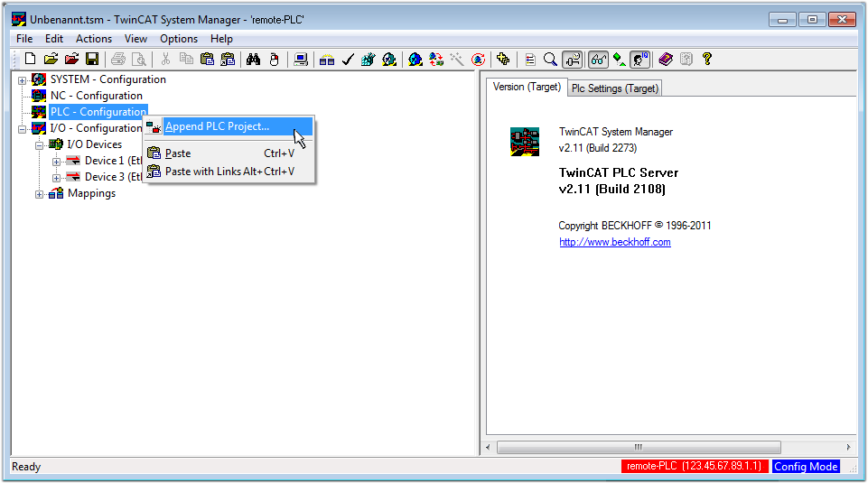Toggle the face with IQ toolbar button
Viewport: 868px width, 483px height.
(x=640, y=60)
